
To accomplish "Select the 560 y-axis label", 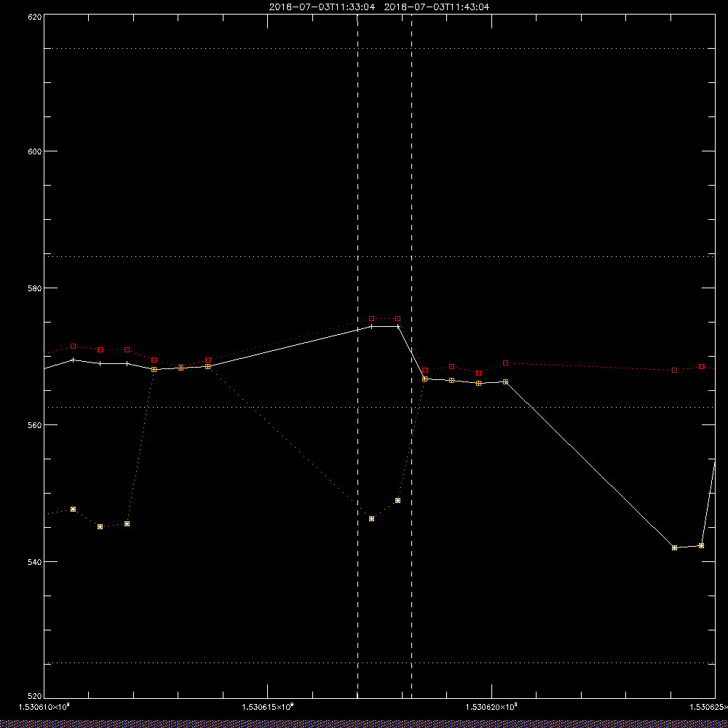I will tap(35, 425).
